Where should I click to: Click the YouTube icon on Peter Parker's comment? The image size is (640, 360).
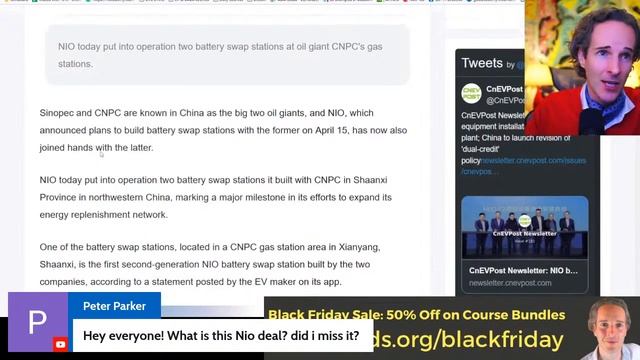tap(60, 344)
